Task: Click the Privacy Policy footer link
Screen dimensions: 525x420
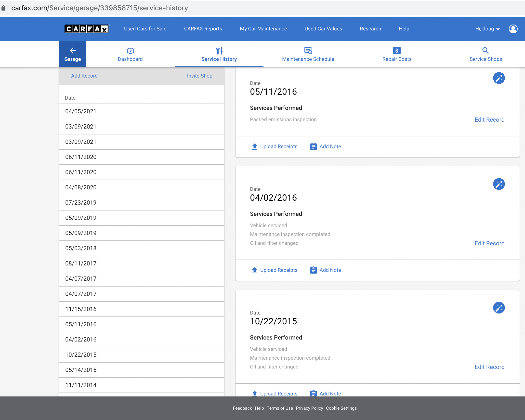Action: 309,408
